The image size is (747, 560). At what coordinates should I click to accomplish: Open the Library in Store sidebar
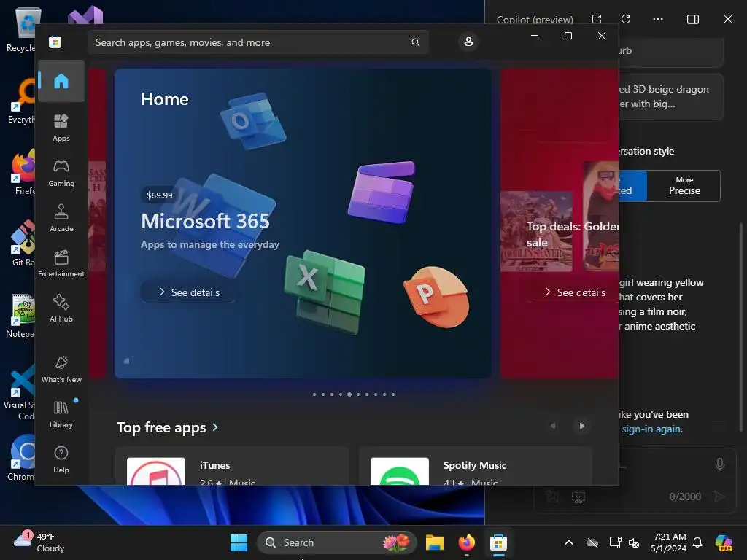(x=61, y=414)
